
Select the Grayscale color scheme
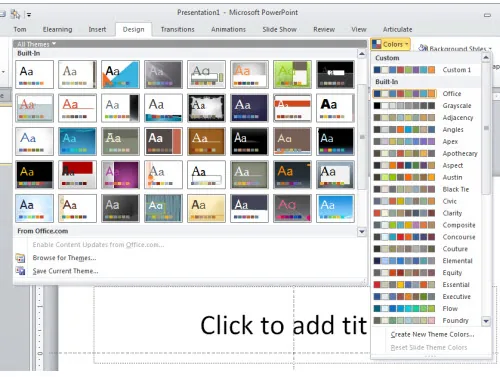click(427, 106)
